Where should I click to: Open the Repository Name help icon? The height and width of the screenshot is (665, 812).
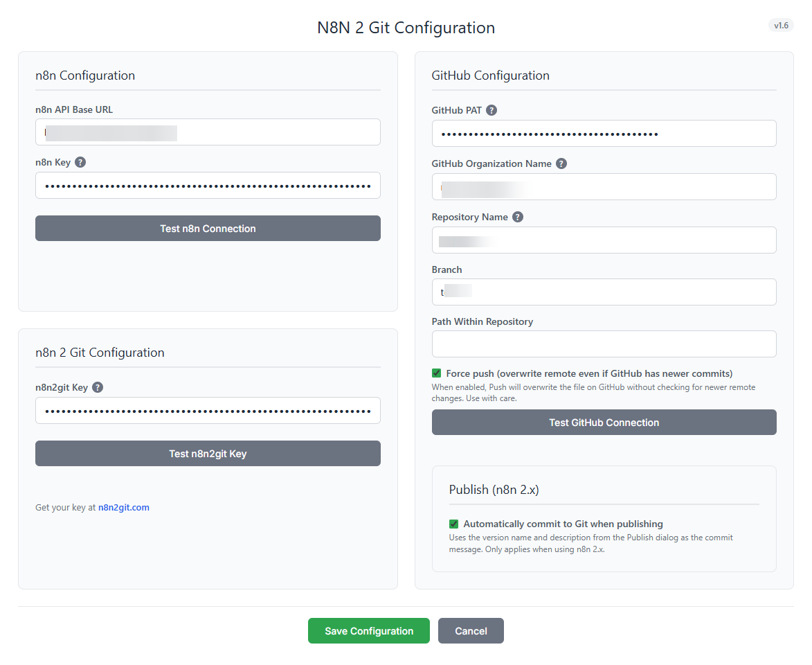(x=517, y=216)
